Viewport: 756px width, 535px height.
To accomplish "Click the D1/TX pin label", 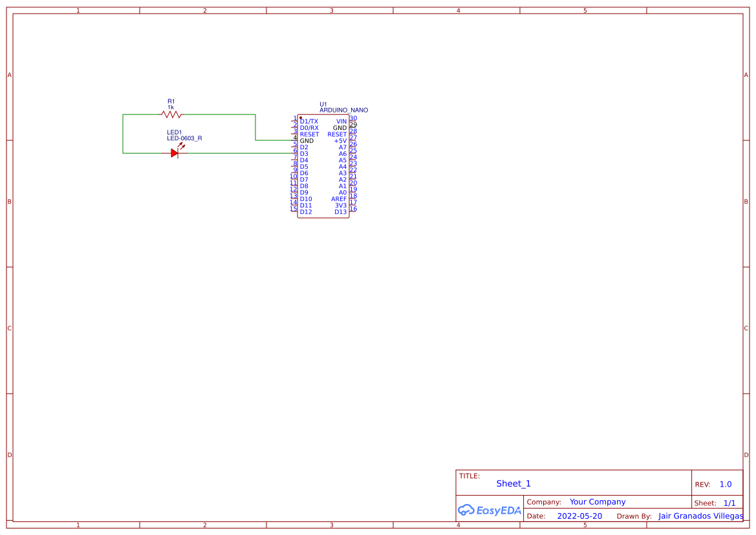I will tap(309, 122).
